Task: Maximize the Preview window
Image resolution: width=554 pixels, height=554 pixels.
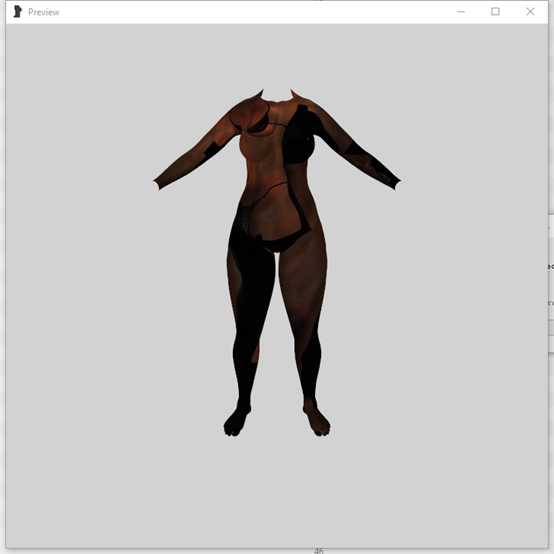Action: [495, 12]
